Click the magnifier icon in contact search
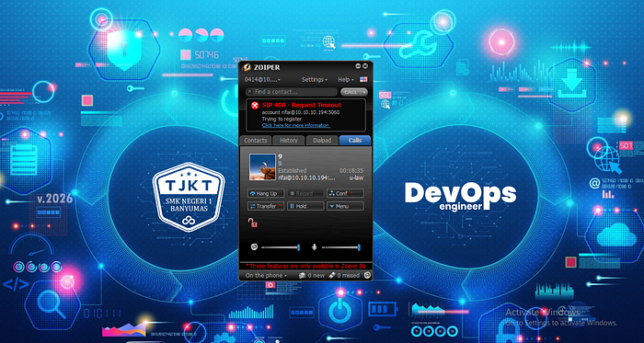Viewport: 644px width, 343px height. point(249,92)
